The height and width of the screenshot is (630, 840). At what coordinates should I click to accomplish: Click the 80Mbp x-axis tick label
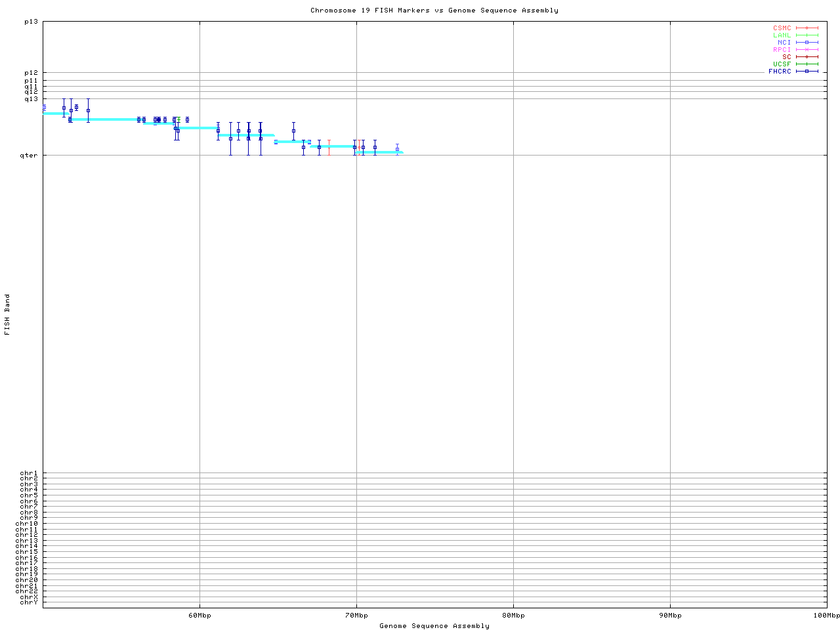(513, 616)
